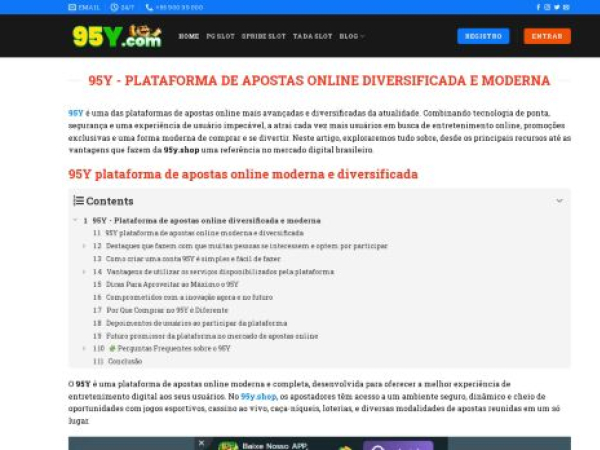Go to the Home menu item

(189, 36)
